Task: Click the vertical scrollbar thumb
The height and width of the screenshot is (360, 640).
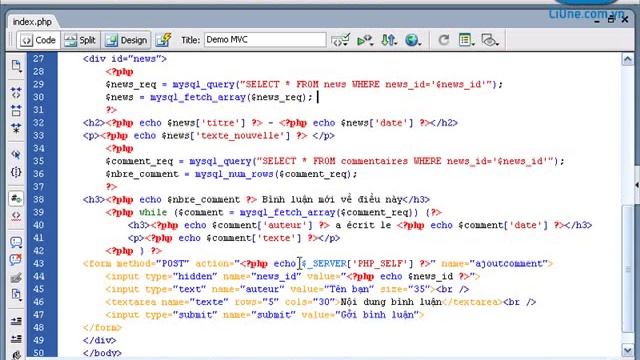Action: [628, 269]
